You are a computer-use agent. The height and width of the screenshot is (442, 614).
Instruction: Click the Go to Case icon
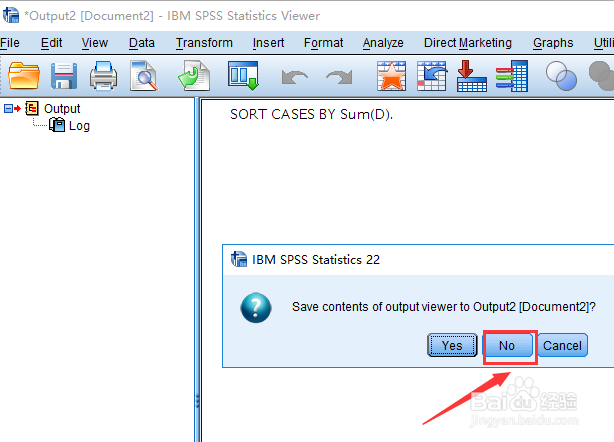pos(432,76)
